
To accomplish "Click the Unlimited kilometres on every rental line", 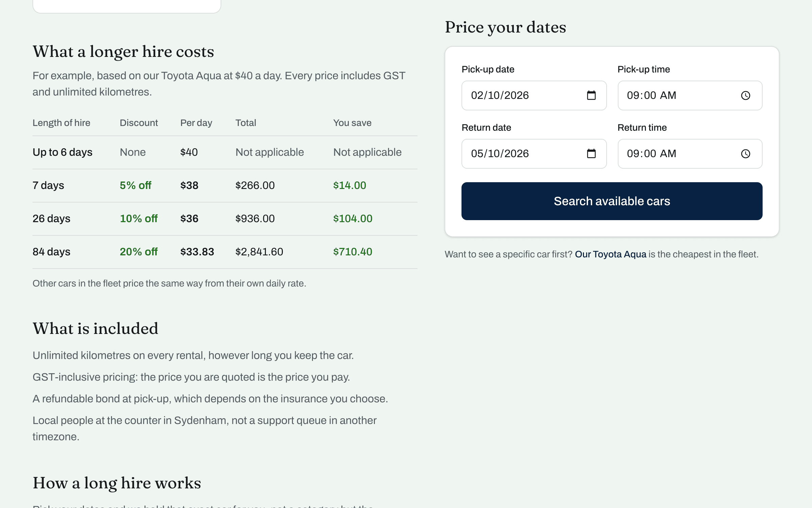I will pyautogui.click(x=193, y=356).
